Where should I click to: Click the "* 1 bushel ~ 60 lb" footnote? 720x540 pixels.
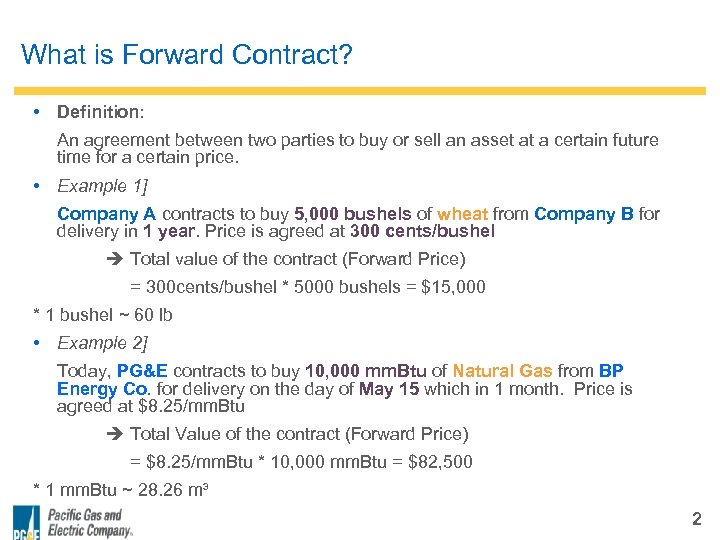tap(103, 315)
